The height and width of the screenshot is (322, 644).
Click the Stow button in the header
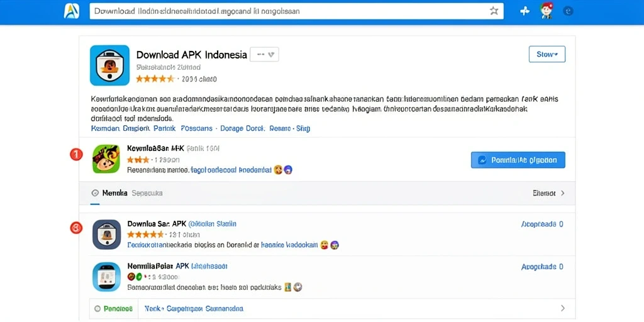(x=547, y=54)
